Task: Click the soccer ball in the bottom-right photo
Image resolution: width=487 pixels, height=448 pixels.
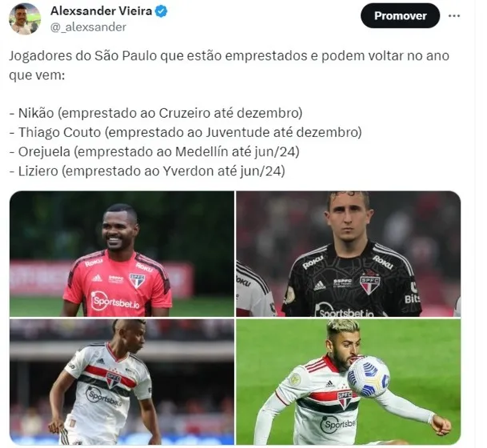Action: click(369, 377)
